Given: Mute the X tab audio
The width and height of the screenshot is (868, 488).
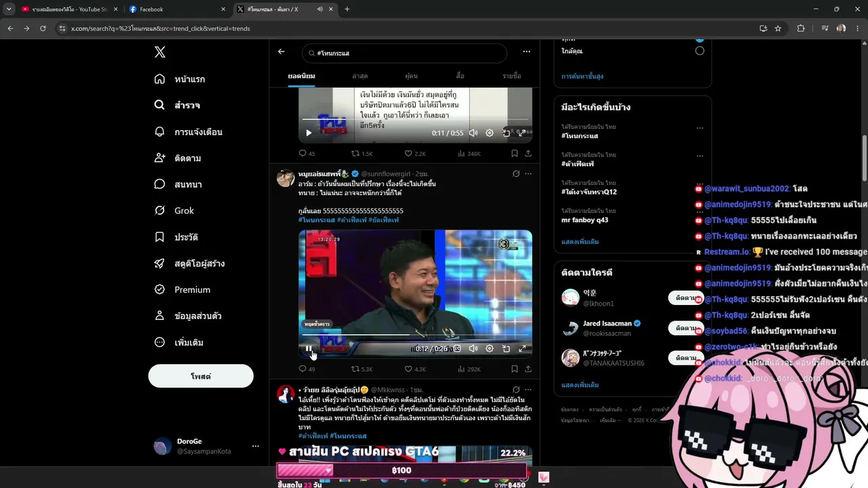Looking at the screenshot, I should coord(319,9).
